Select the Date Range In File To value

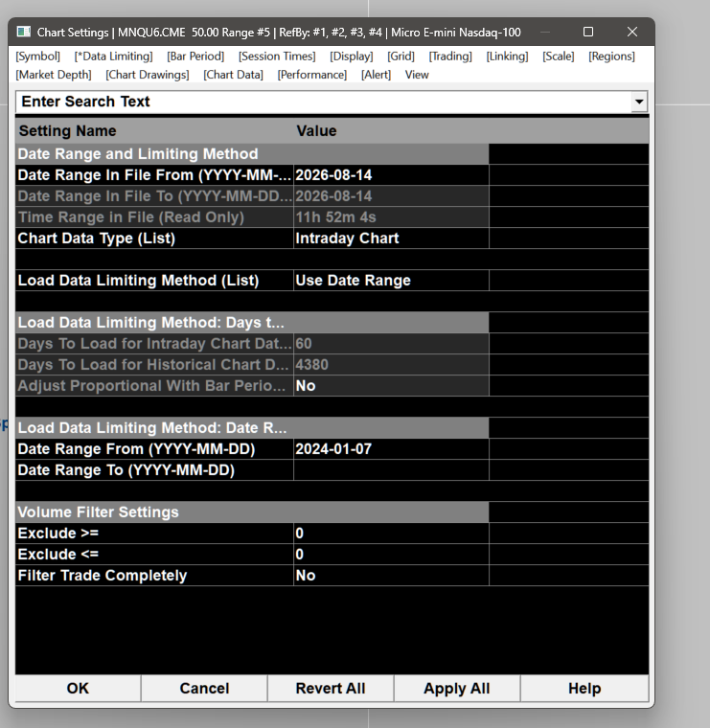click(x=391, y=196)
